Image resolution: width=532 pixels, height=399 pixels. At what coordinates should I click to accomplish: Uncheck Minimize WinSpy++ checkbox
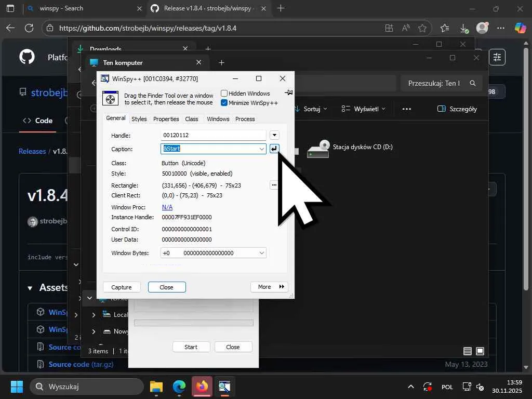point(224,103)
